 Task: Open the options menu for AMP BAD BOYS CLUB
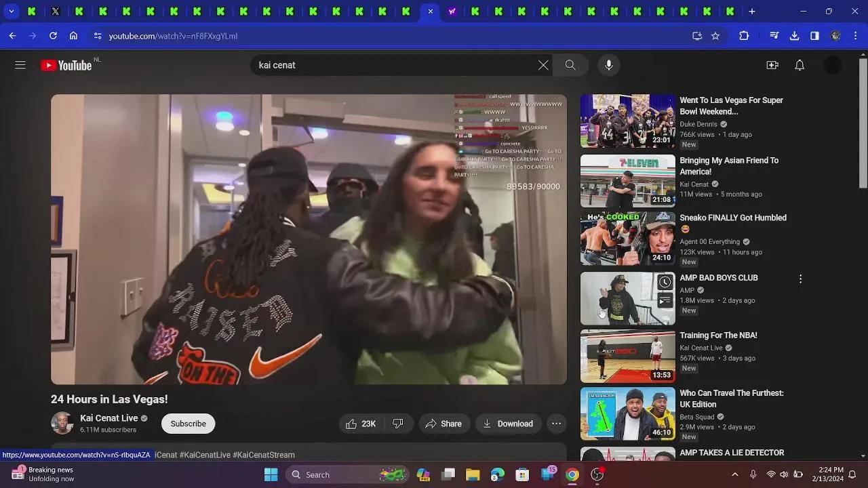pyautogui.click(x=800, y=279)
